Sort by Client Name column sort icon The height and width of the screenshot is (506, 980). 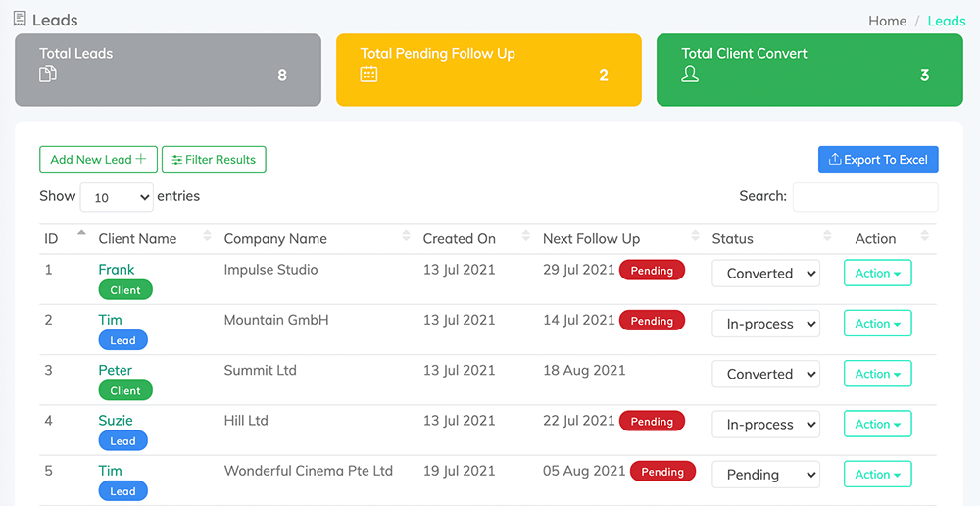207,237
